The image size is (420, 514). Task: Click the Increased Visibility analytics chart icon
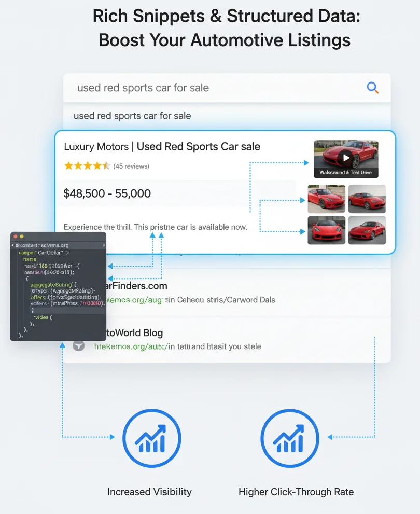click(151, 438)
